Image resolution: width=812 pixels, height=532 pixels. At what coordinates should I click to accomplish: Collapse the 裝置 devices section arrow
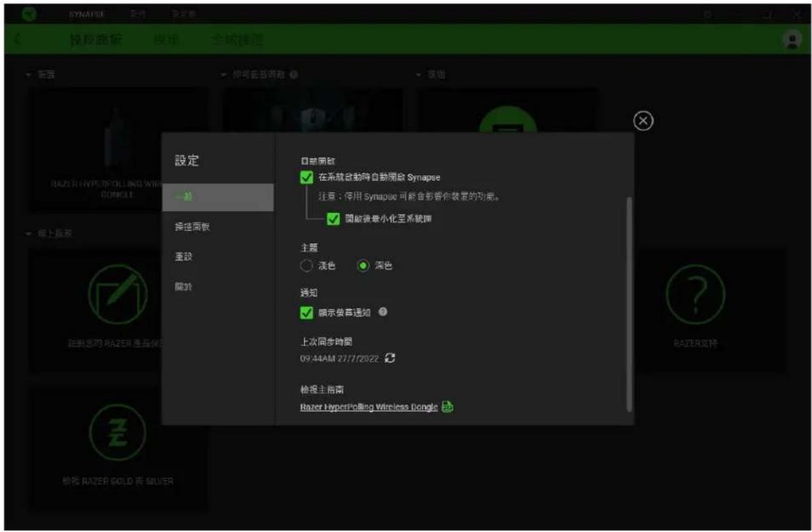pyautogui.click(x=29, y=75)
